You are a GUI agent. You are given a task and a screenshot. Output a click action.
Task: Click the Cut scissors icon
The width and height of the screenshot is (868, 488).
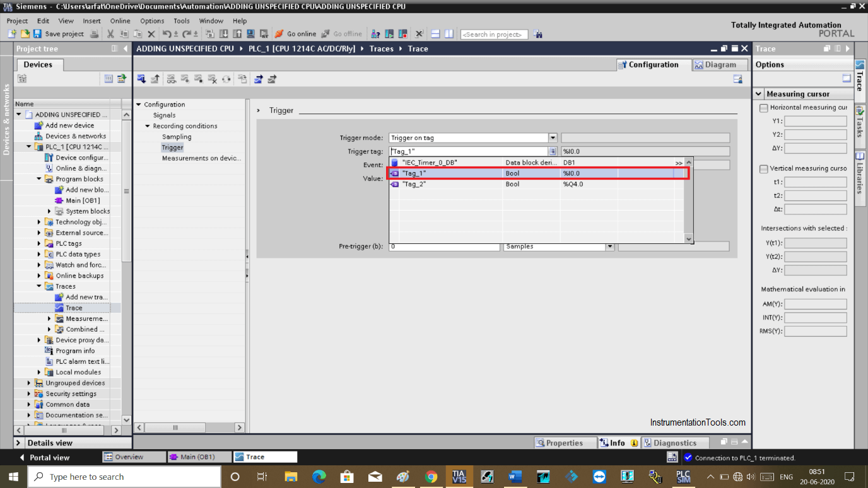point(110,34)
